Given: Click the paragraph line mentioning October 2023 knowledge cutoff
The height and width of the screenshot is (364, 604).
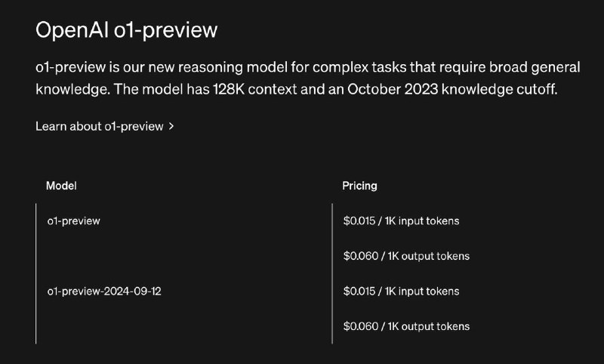Looking at the screenshot, I should pos(297,89).
